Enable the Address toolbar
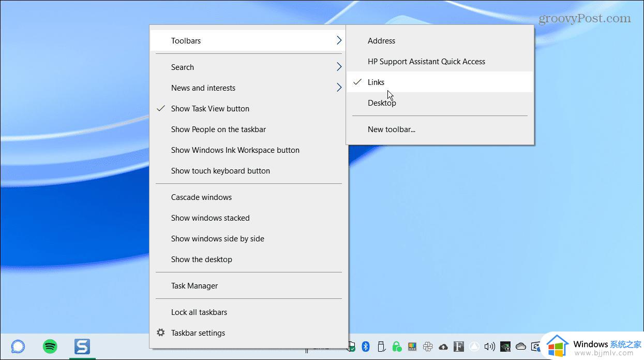This screenshot has width=644, height=360. pyautogui.click(x=440, y=41)
